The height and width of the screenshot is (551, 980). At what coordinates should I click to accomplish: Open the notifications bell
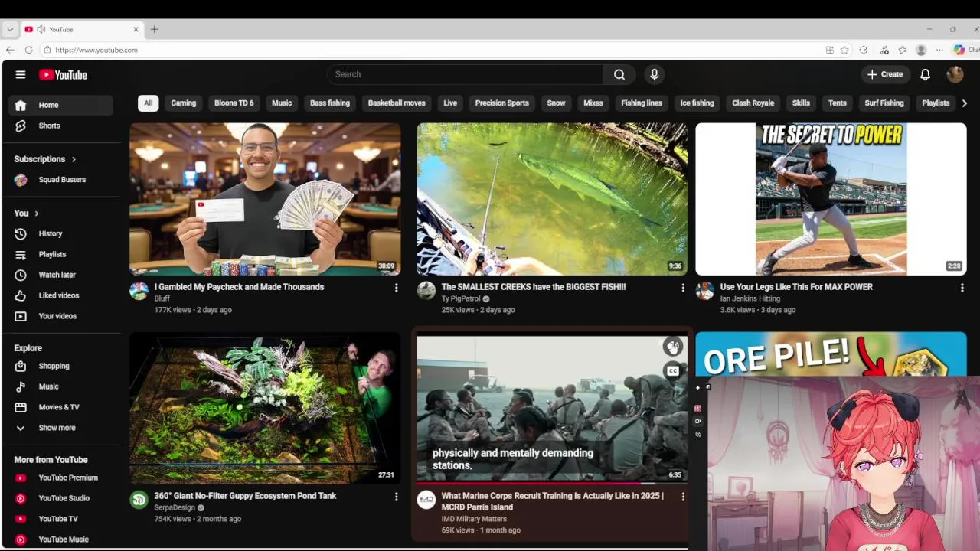coord(925,74)
